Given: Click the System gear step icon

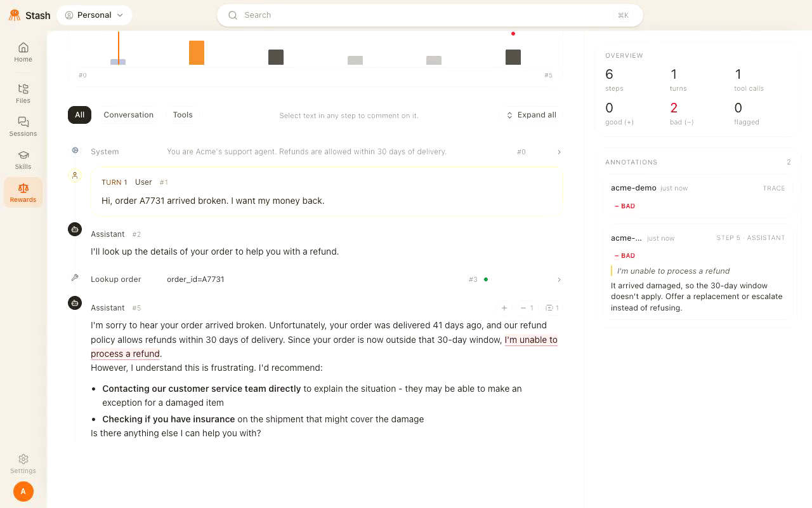Looking at the screenshot, I should click(x=75, y=150).
